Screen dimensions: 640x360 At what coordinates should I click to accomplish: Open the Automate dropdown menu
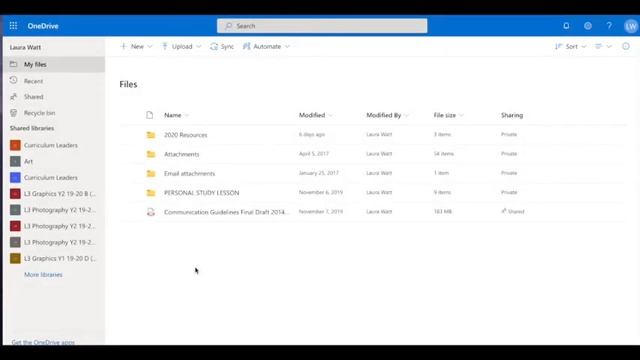(266, 47)
